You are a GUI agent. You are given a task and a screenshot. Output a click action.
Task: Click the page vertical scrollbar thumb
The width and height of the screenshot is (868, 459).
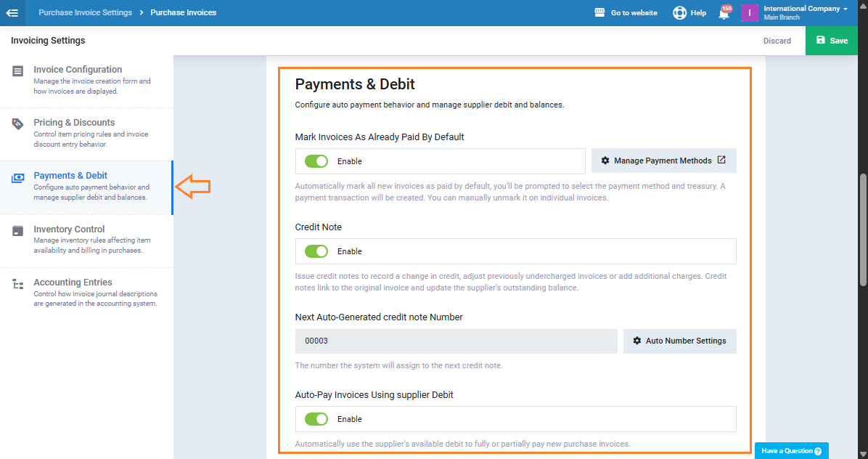click(863, 229)
